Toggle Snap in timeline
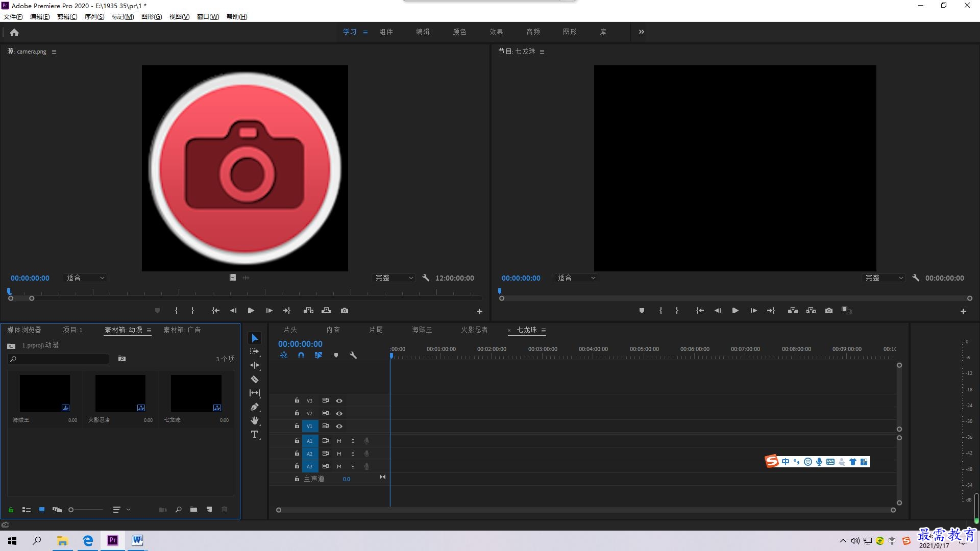Viewport: 980px width, 551px height. [301, 355]
